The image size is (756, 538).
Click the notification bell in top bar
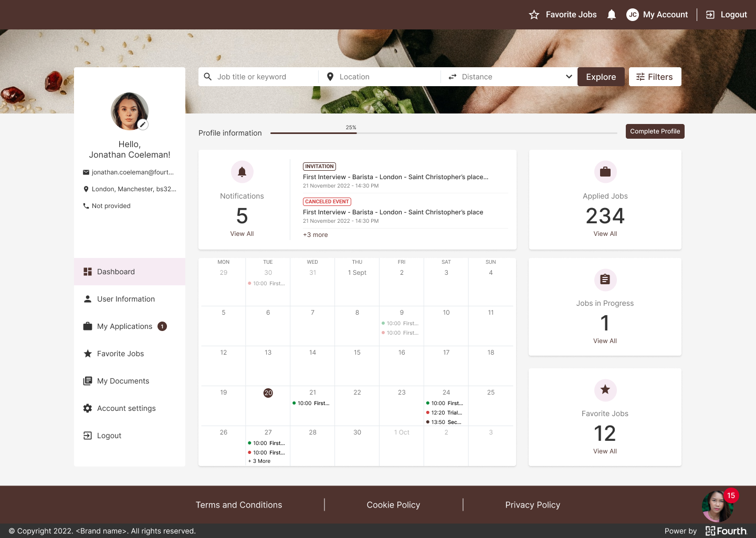point(611,15)
